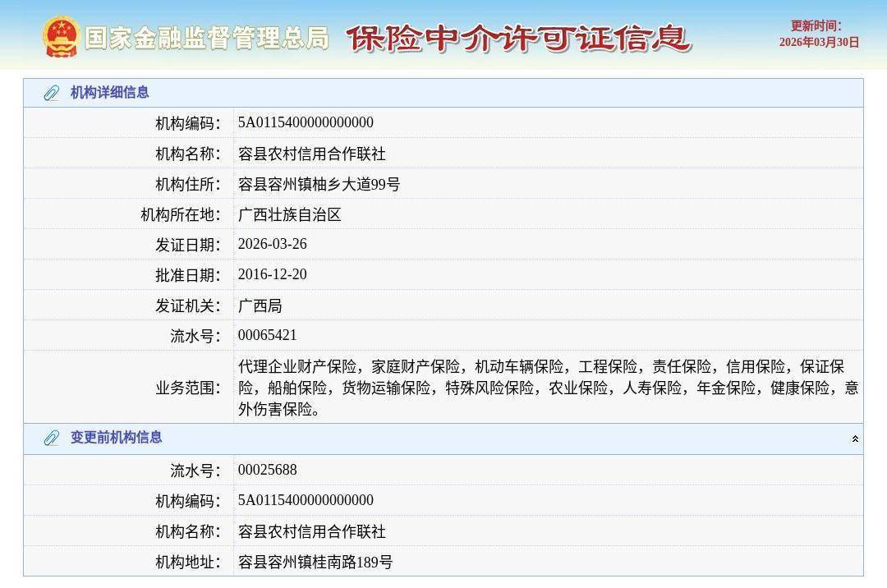Image resolution: width=887 pixels, height=588 pixels.
Task: Select issuing authority value 广西局
Action: pos(260,305)
